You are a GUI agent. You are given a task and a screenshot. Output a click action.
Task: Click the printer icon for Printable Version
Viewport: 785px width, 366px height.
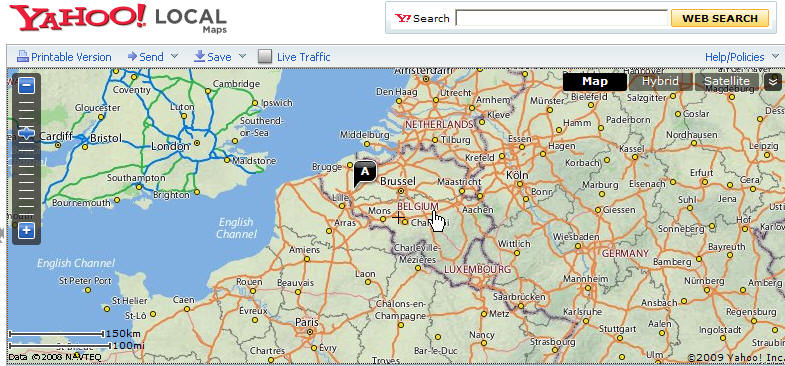23,57
